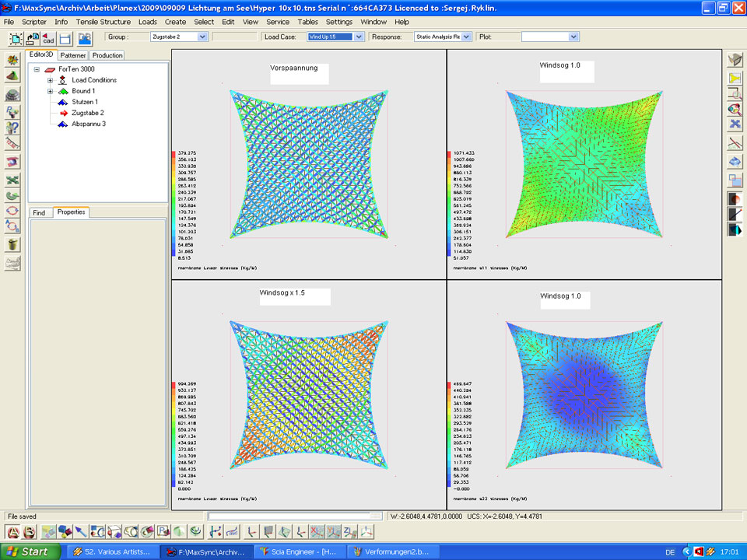Expand the Load Conditions tree node

[50, 80]
